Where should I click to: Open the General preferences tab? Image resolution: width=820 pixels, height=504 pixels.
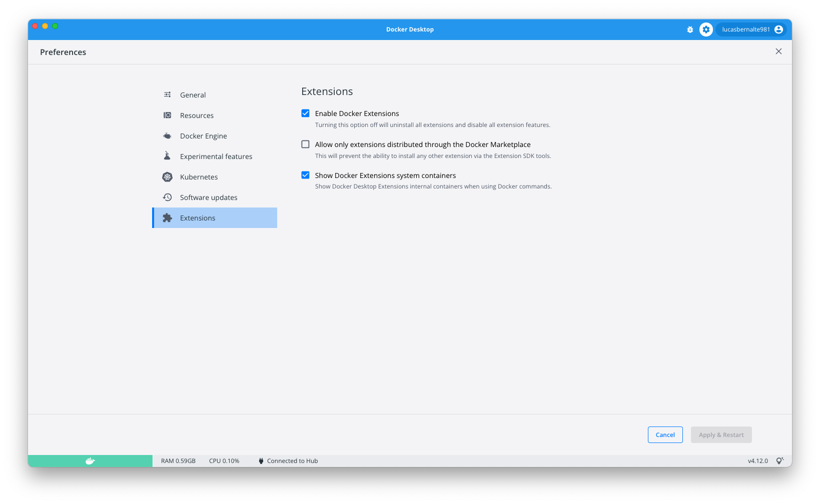[x=215, y=94]
